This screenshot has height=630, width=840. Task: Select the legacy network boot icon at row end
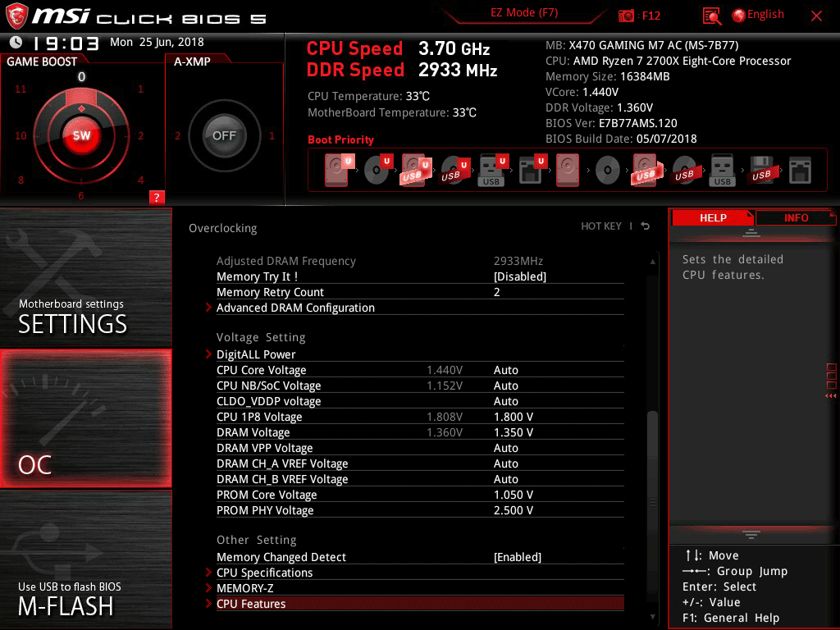pyautogui.click(x=800, y=171)
